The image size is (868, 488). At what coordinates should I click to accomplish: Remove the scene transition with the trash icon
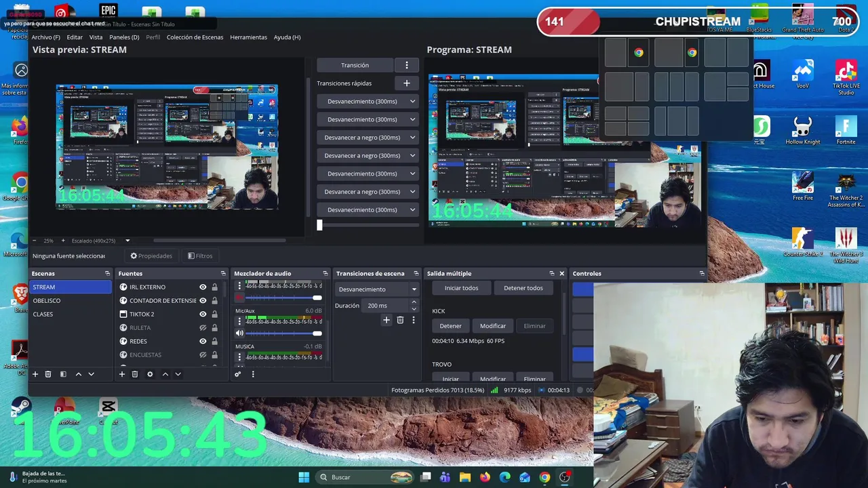400,320
